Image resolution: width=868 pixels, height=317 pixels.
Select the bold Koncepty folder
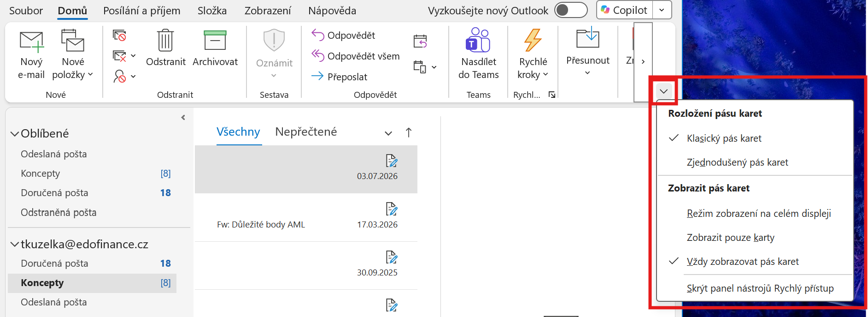tap(92, 283)
